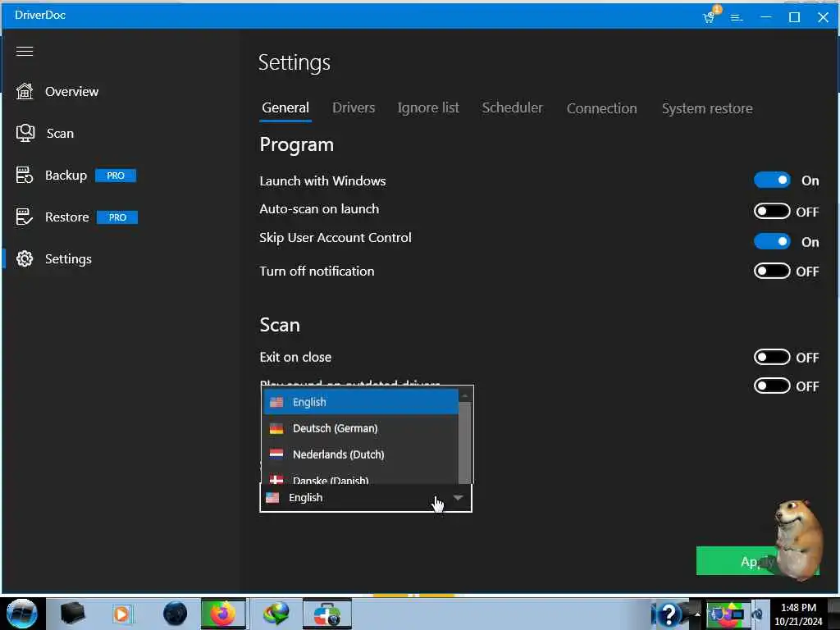840x630 pixels.
Task: Open Firefox from the taskbar
Action: click(x=223, y=614)
